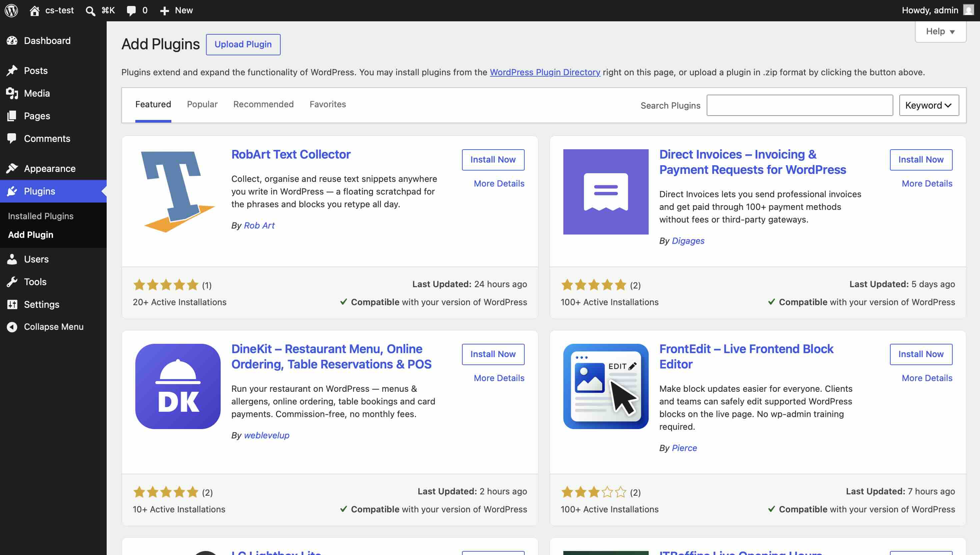Image resolution: width=980 pixels, height=555 pixels.
Task: Click Comments icon in sidebar
Action: click(x=12, y=138)
